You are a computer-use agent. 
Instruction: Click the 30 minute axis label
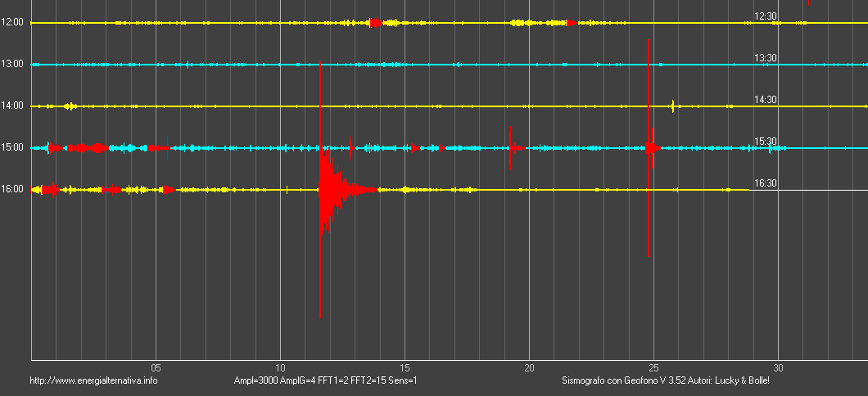pos(778,368)
